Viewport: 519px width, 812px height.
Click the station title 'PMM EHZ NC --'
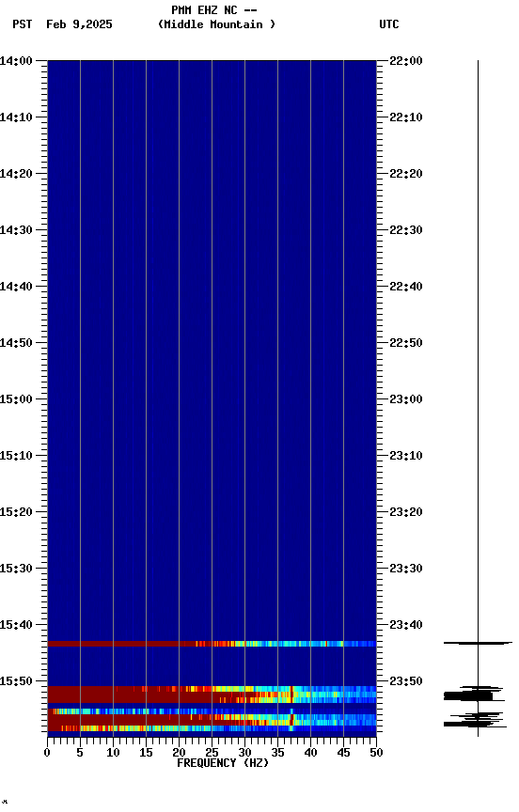pyautogui.click(x=214, y=10)
